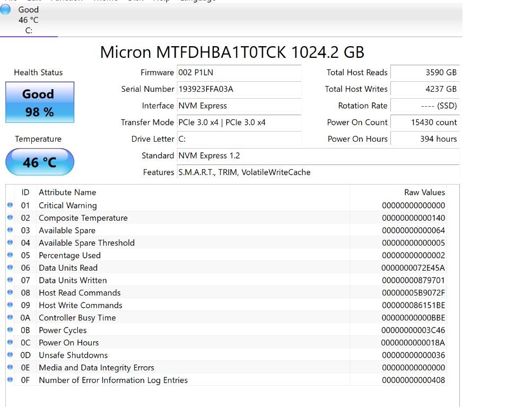Click the Standard field NVM Express 1.2

pos(318,155)
